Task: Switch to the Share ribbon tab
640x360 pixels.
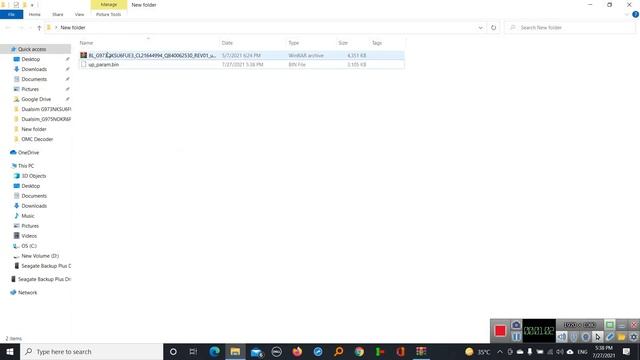Action: click(x=58, y=14)
